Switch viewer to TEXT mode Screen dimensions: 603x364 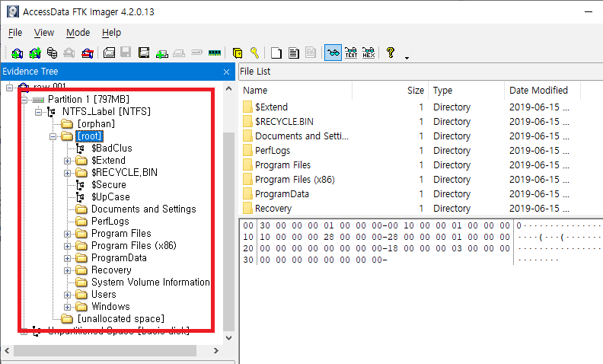tap(351, 53)
